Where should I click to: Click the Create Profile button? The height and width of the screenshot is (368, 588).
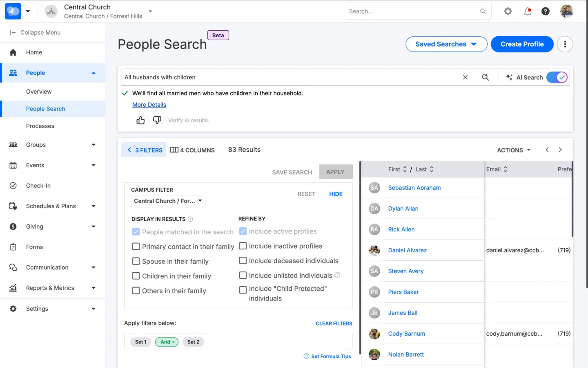click(x=522, y=44)
